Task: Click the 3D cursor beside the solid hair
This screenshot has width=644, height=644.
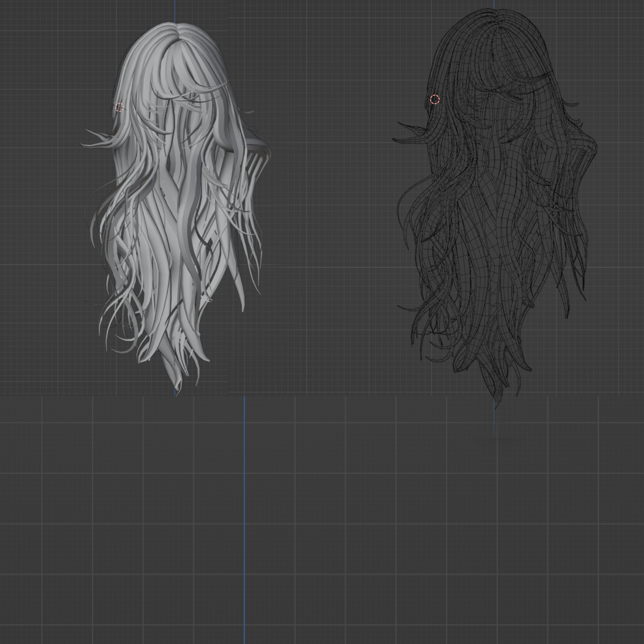Action: click(x=119, y=107)
